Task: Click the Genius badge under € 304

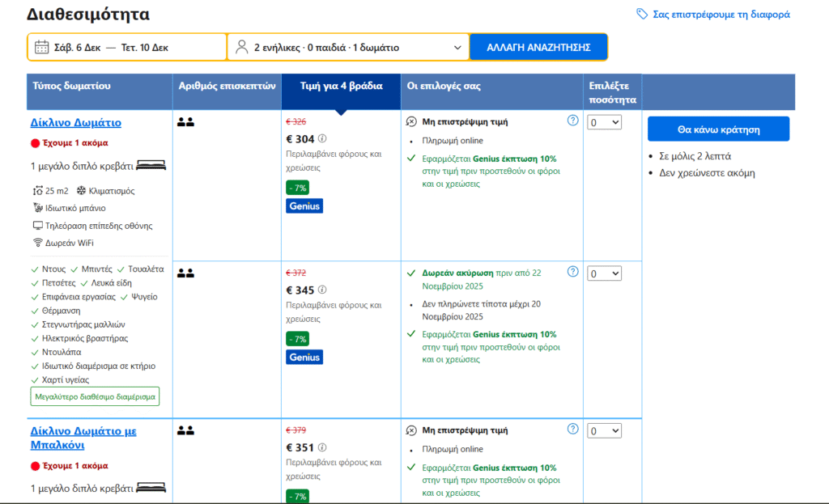Action: pyautogui.click(x=304, y=206)
